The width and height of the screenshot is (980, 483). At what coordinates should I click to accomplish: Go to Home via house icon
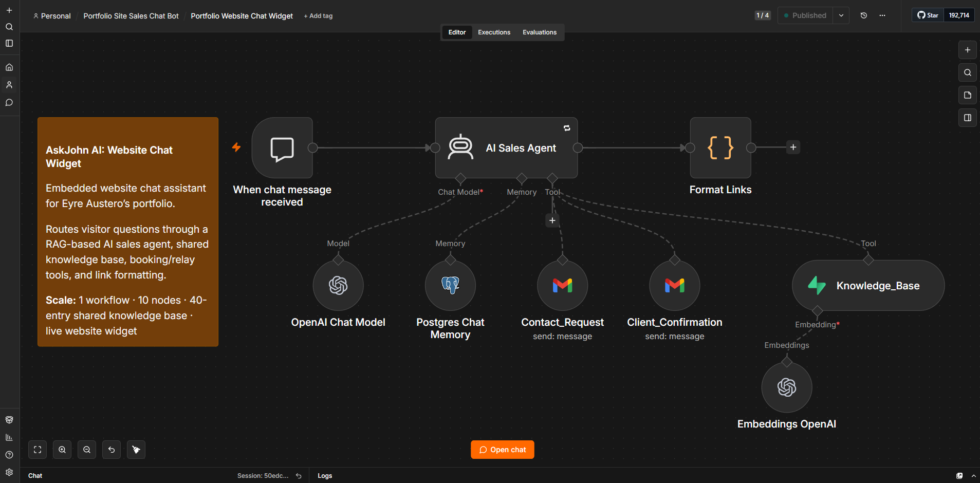click(x=9, y=67)
